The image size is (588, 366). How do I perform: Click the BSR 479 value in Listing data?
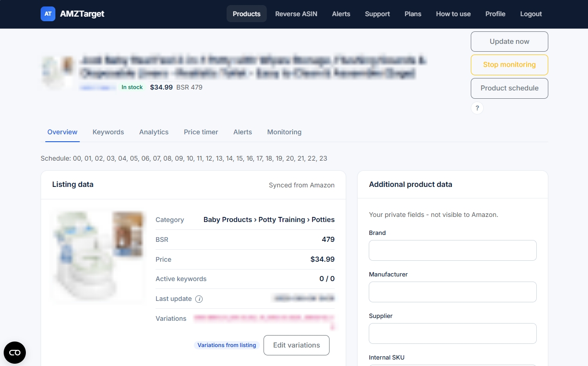[x=328, y=240]
